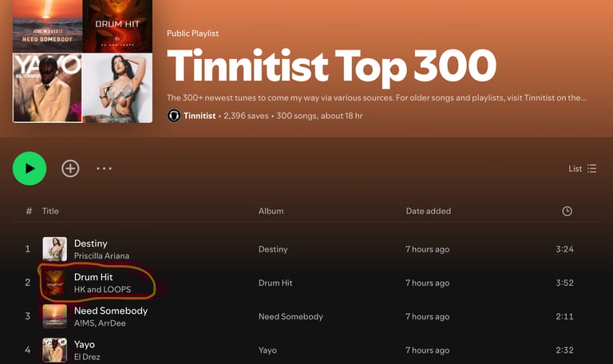Click track number 1 for Destiny

click(28, 249)
